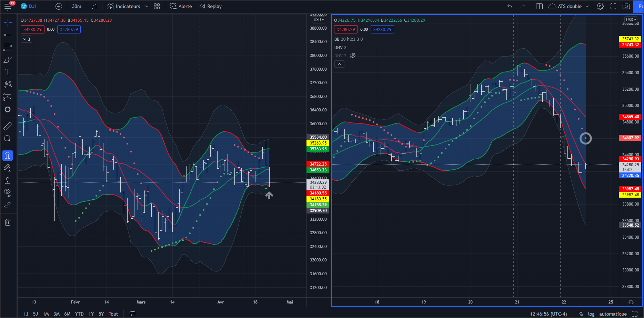Toggle automatic scale mode
644x318 pixels.
(613, 314)
